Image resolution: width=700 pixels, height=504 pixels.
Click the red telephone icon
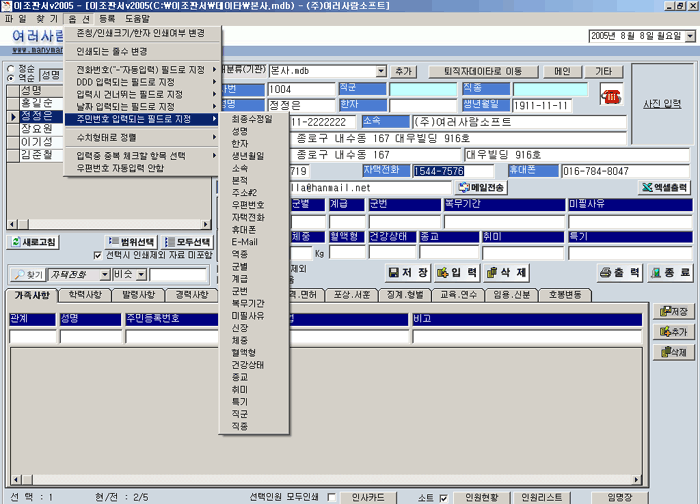pyautogui.click(x=610, y=94)
